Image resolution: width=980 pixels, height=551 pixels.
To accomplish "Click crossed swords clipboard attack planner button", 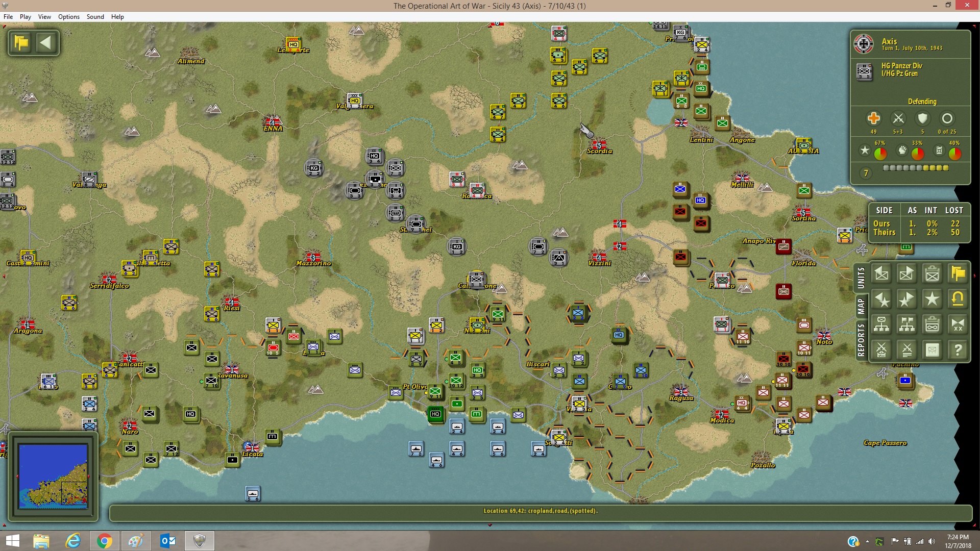I will point(881,350).
